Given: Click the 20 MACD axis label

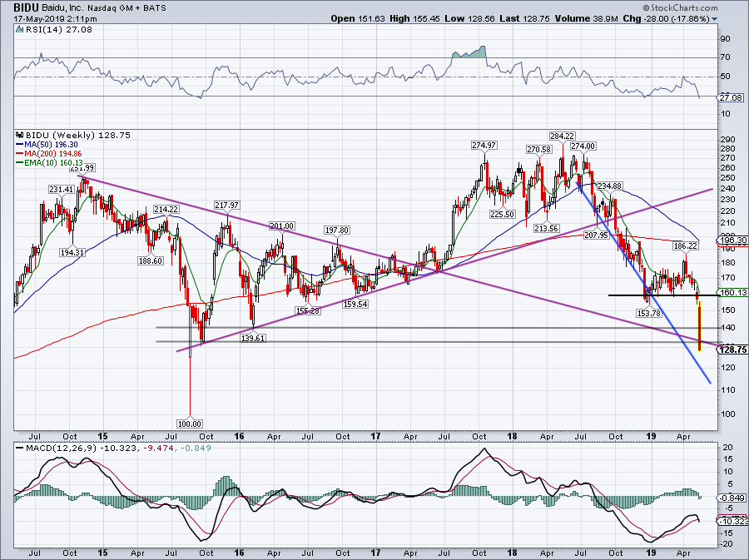Looking at the screenshot, I should 727,448.
